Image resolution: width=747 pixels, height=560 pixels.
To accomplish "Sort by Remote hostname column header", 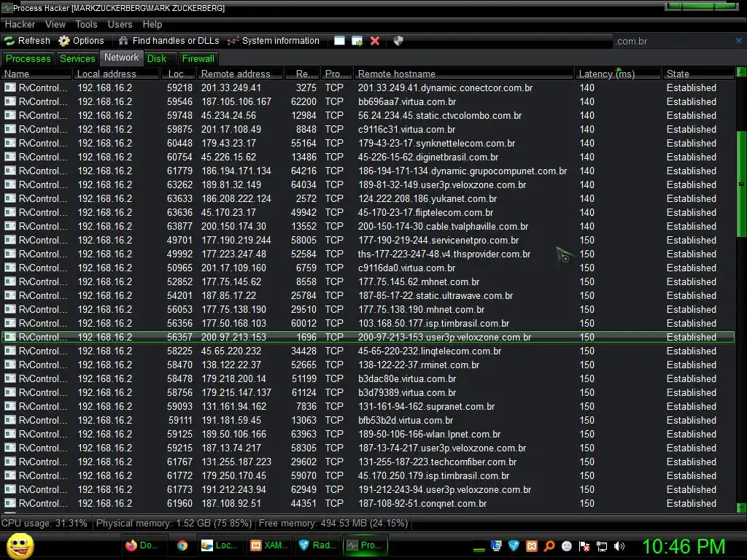I will pyautogui.click(x=463, y=74).
